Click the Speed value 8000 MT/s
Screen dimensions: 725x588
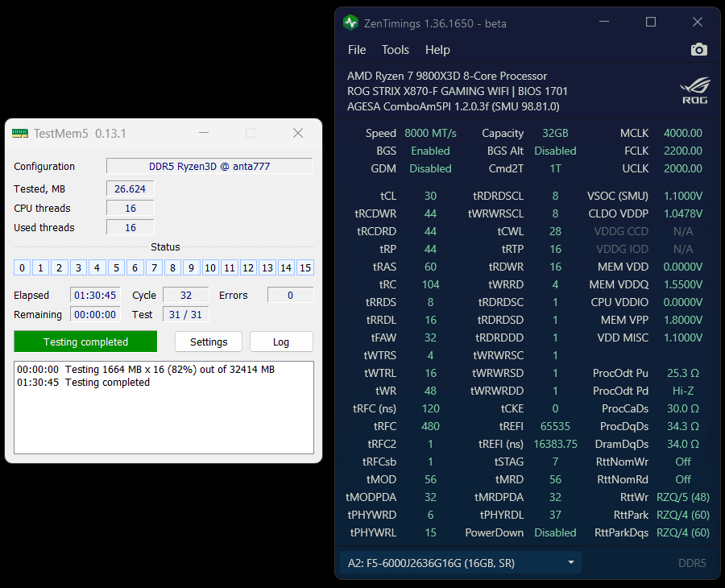[430, 133]
